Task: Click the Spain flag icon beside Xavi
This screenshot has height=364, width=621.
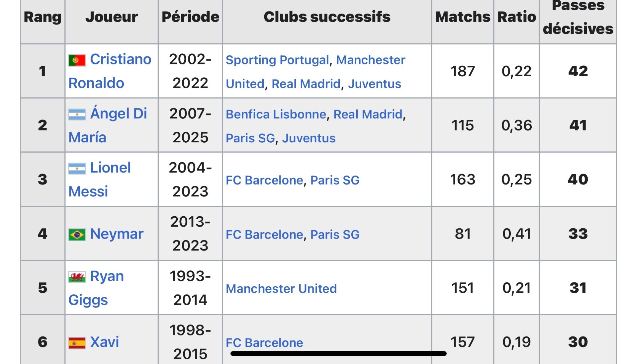Action: click(77, 343)
